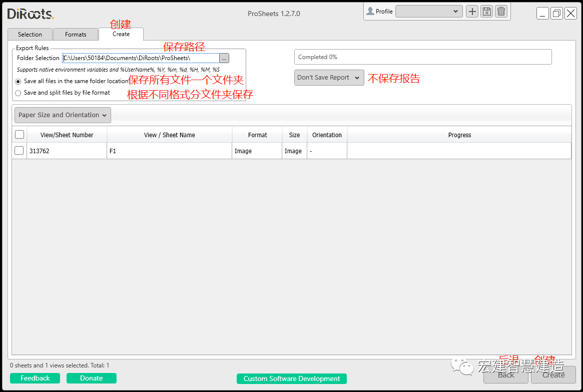Tick the select-all checkbox in table header
This screenshot has width=583, height=392.
coord(20,135)
